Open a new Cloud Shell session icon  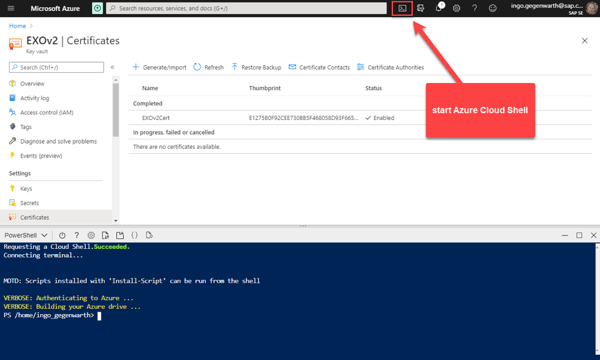(120, 235)
